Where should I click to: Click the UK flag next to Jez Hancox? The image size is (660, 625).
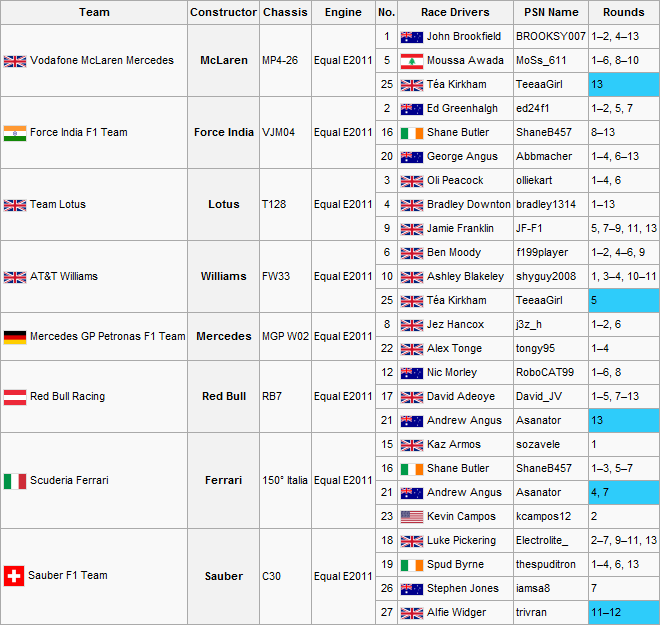[412, 325]
